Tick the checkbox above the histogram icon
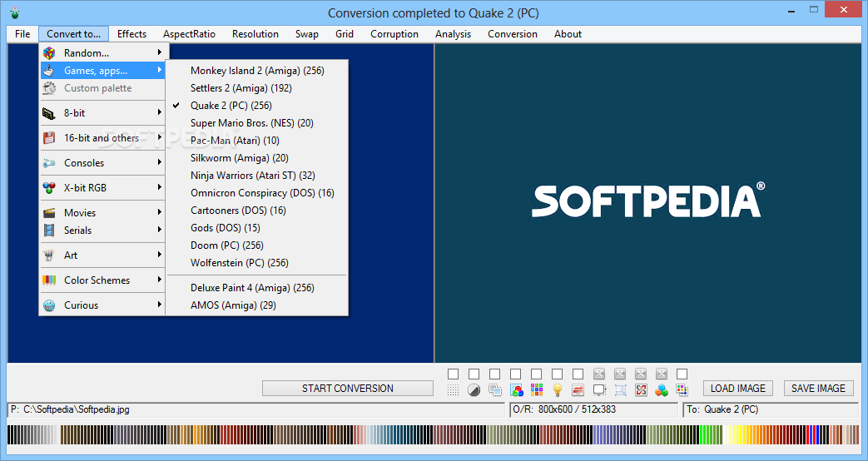 pyautogui.click(x=578, y=374)
